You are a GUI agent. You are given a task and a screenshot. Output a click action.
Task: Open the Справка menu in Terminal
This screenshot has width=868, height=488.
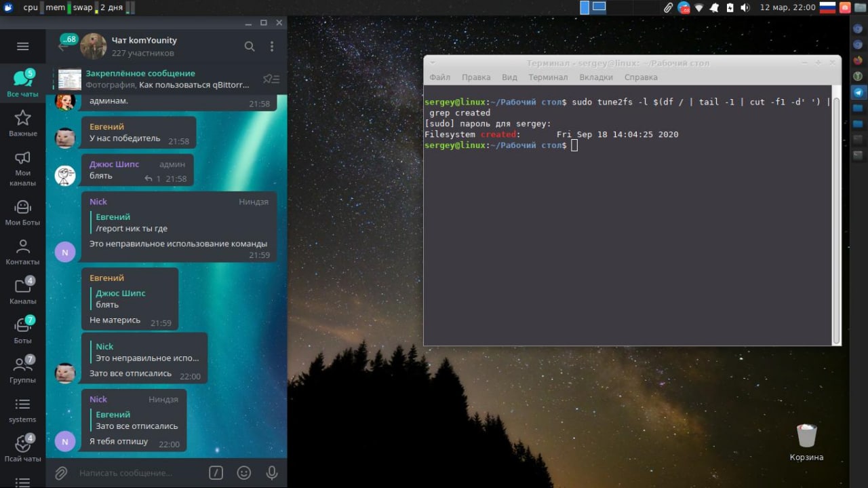[x=641, y=77]
